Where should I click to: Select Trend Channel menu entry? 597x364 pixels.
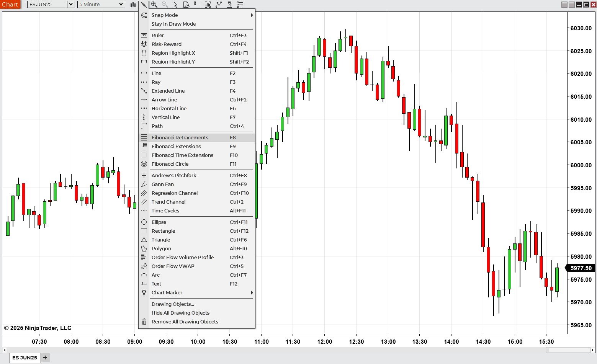pos(197,202)
